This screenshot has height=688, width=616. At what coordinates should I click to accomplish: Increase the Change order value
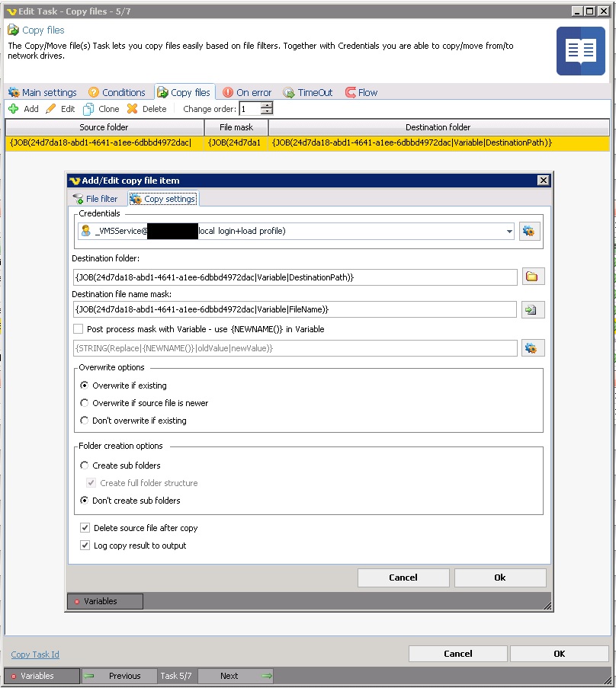click(x=267, y=106)
